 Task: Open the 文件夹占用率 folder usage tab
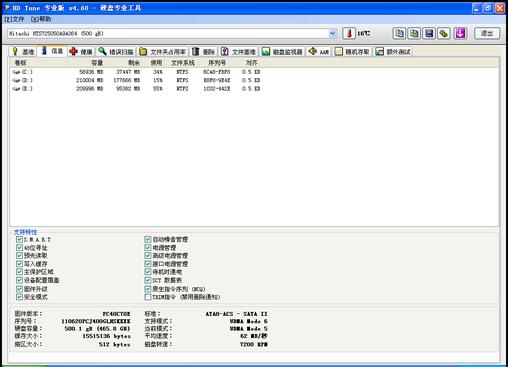[163, 52]
